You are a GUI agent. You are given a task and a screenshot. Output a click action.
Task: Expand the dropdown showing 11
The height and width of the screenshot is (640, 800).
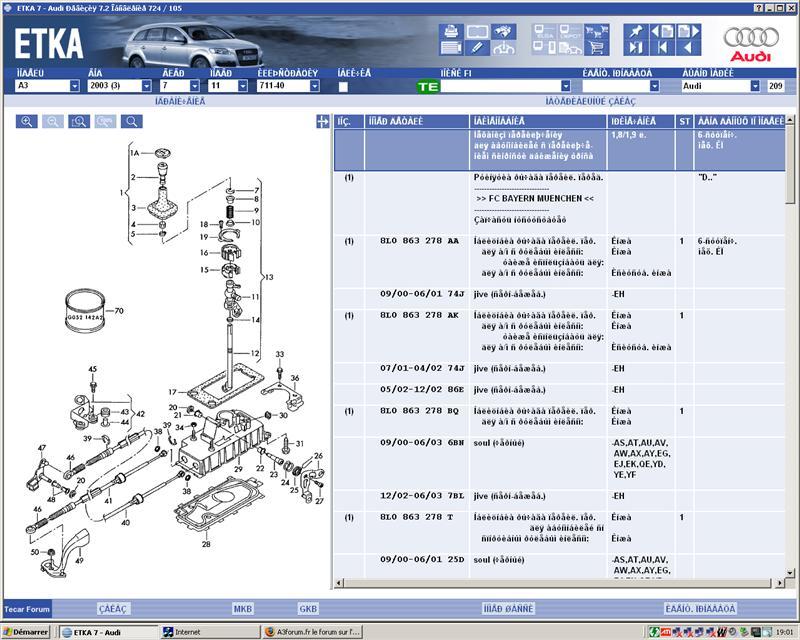(242, 86)
